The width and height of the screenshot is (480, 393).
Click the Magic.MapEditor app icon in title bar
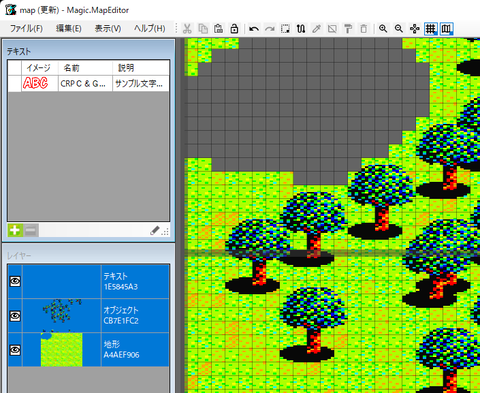pos(11,10)
